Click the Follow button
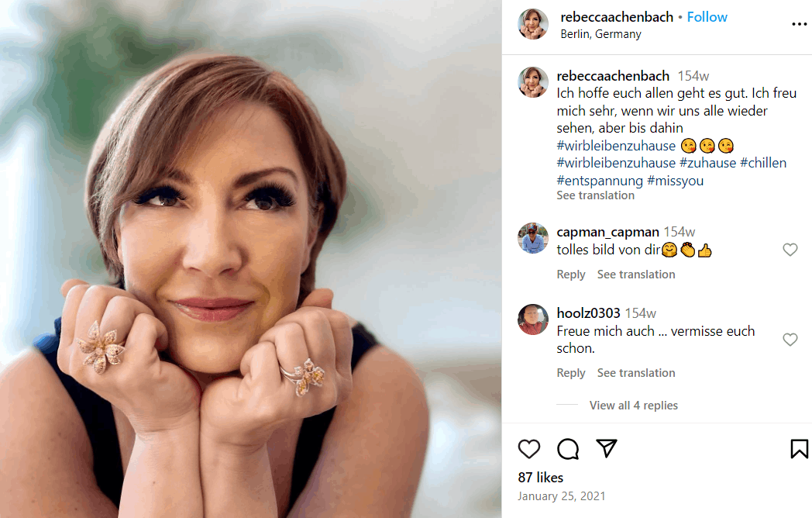 707,16
